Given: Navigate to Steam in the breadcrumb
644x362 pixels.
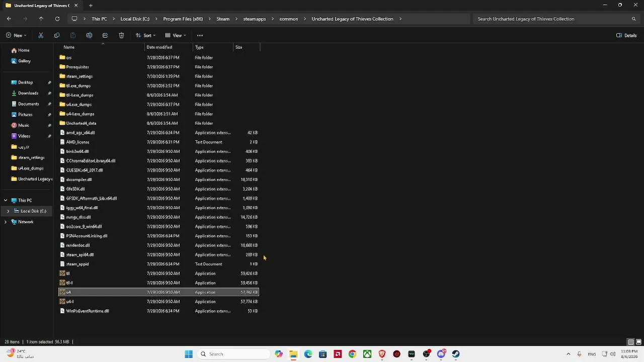Looking at the screenshot, I should [x=223, y=19].
